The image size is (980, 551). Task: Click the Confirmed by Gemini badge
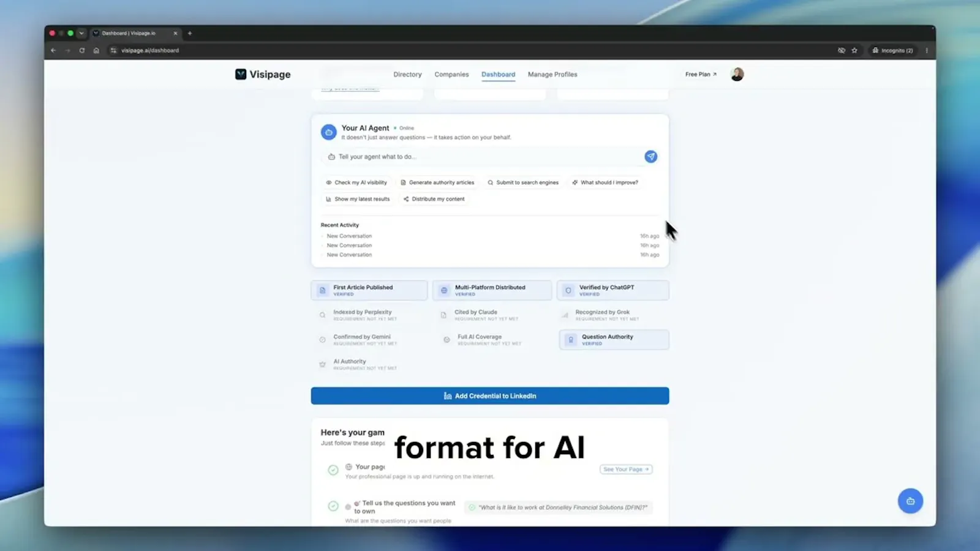click(x=365, y=340)
